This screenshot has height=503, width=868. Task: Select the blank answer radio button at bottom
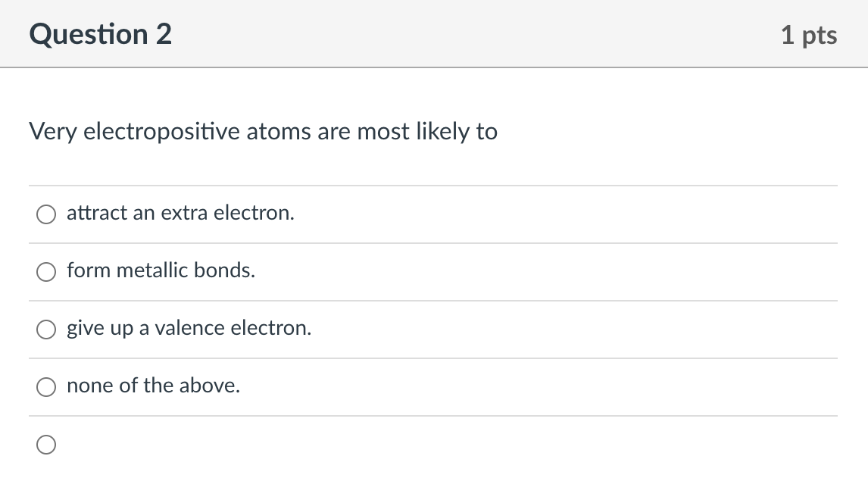point(45,445)
